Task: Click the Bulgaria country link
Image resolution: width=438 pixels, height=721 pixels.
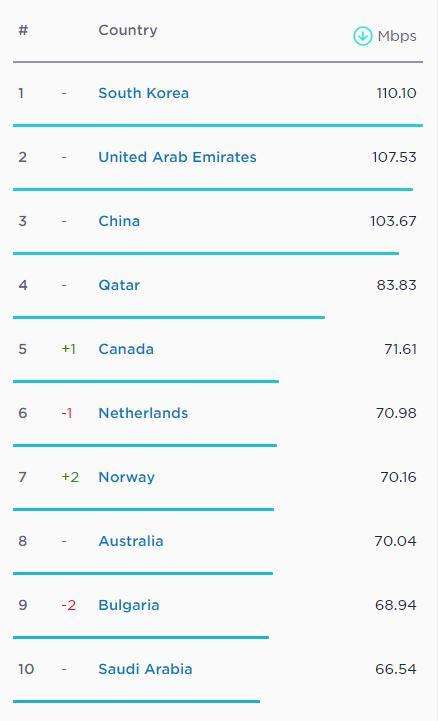Action: (x=129, y=605)
